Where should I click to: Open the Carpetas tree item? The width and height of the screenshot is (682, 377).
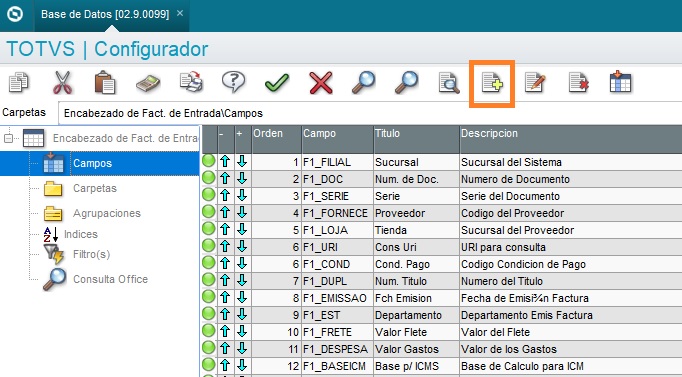pyautogui.click(x=95, y=189)
